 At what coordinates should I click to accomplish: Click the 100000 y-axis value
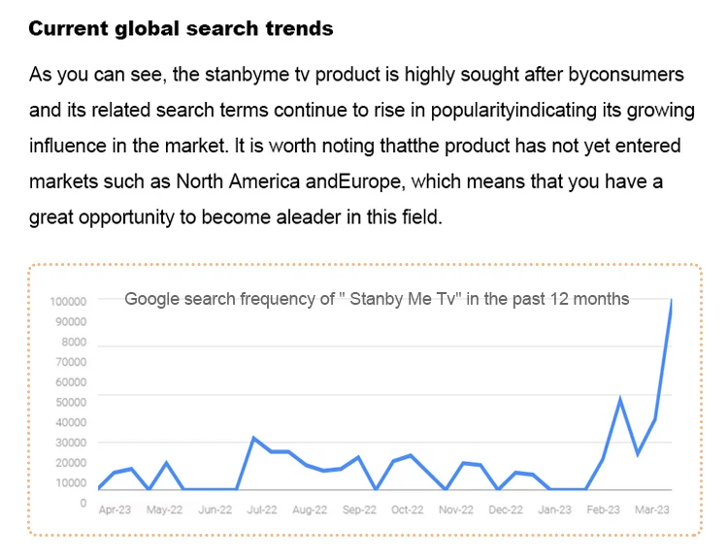coord(69,302)
